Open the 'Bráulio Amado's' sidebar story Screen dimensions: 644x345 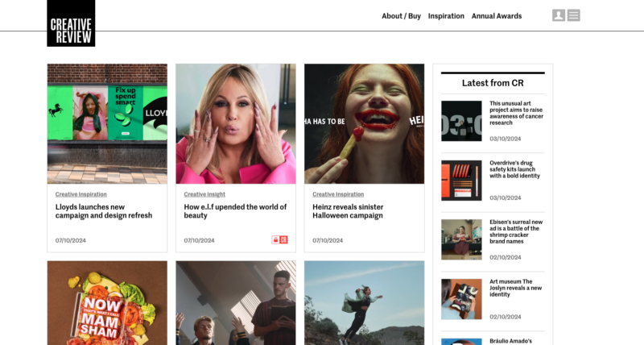510,341
